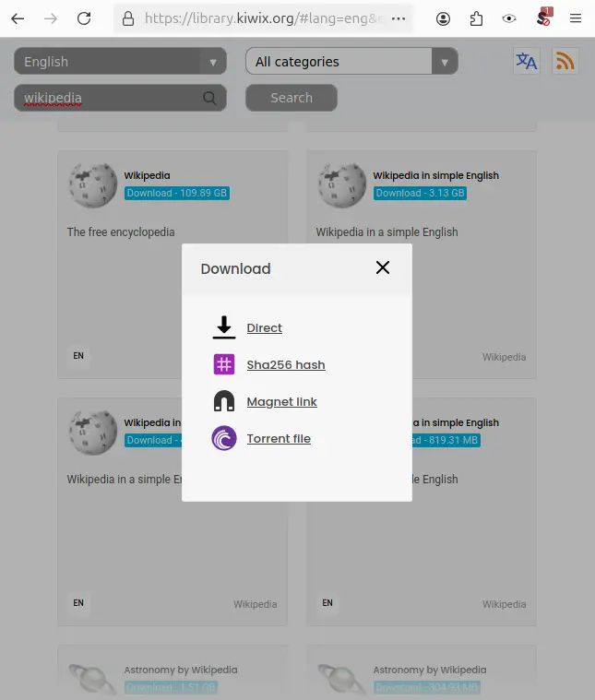Click the purple Sha256 hash icon
Viewport: 595px width, 700px height.
[x=224, y=364]
